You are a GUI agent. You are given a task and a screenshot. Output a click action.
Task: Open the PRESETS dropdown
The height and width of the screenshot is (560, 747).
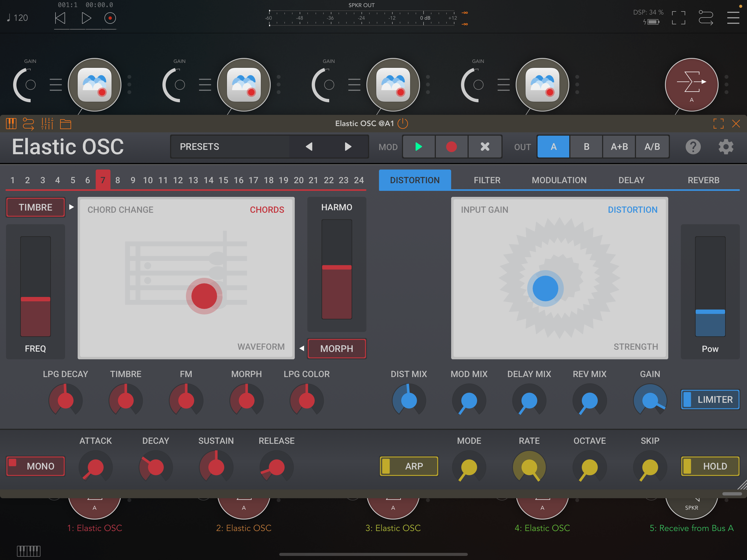(230, 147)
